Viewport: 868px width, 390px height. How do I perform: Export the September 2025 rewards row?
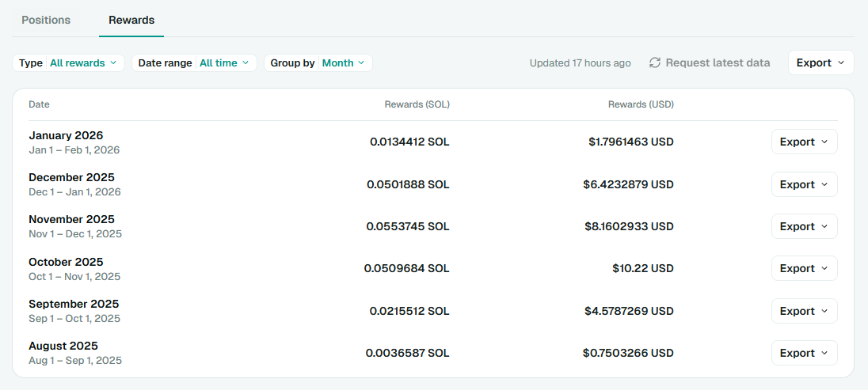point(804,311)
